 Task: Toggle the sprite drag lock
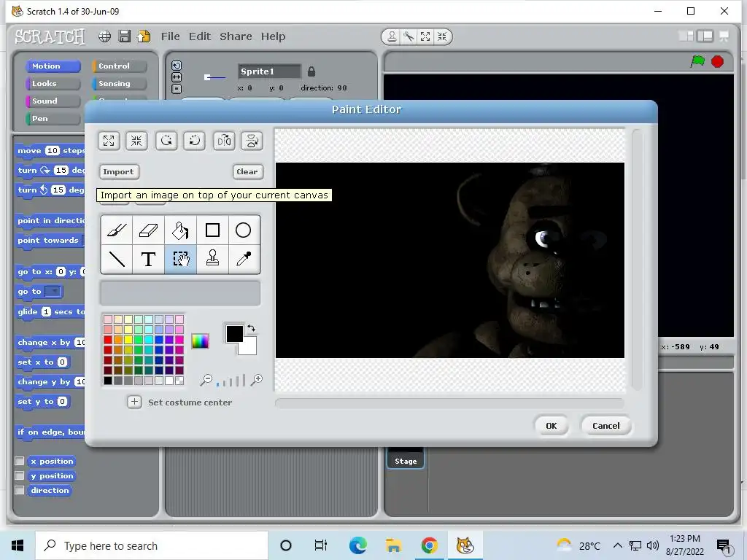pyautogui.click(x=311, y=71)
